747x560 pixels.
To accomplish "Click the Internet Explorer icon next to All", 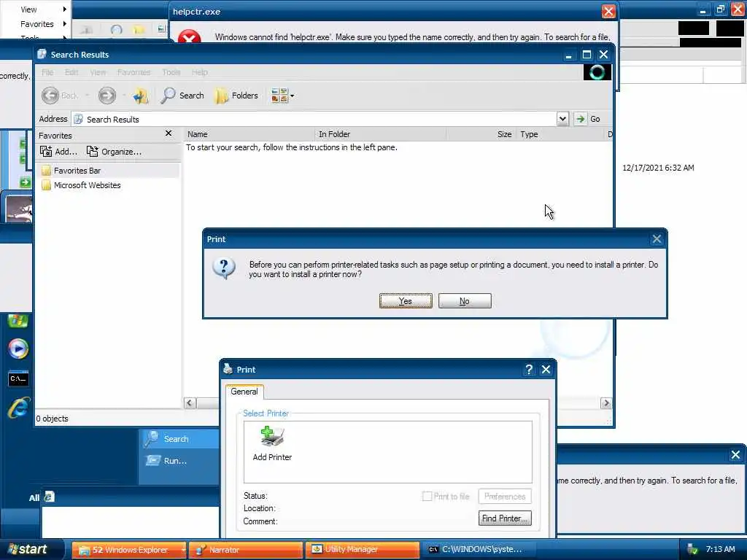I will tap(49, 497).
